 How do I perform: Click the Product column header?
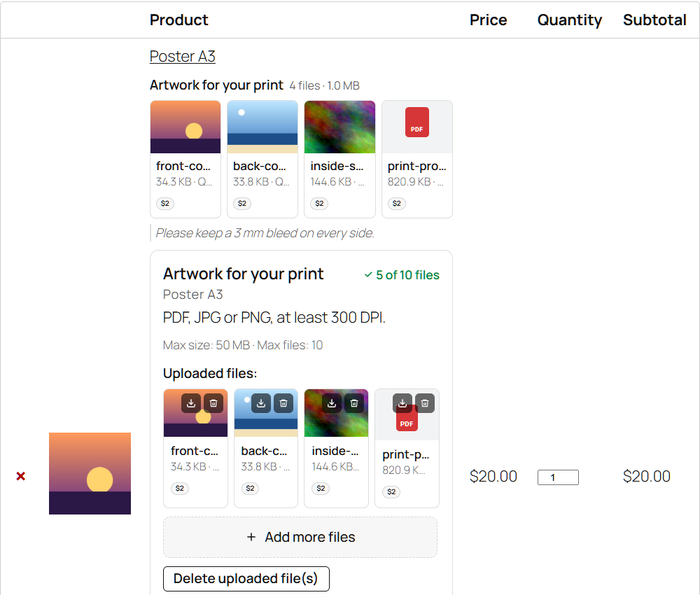[x=179, y=20]
